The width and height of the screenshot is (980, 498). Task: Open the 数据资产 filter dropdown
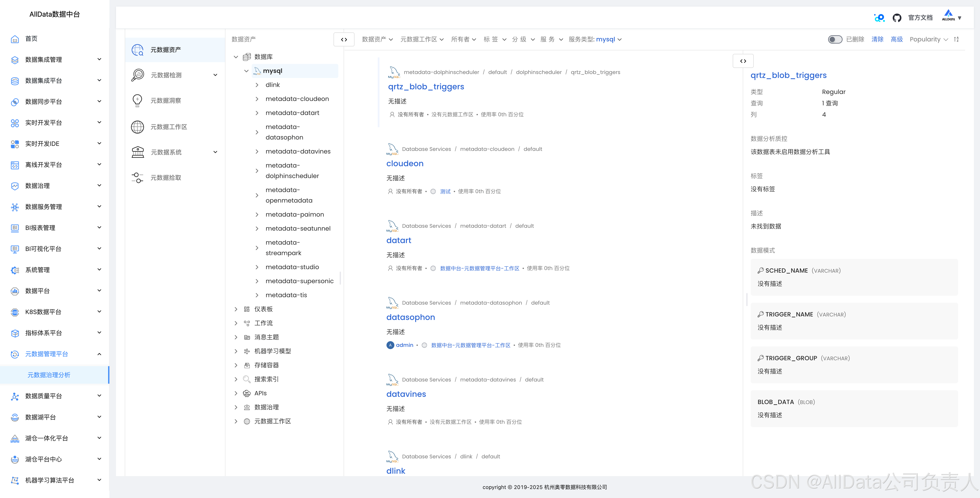(x=377, y=39)
